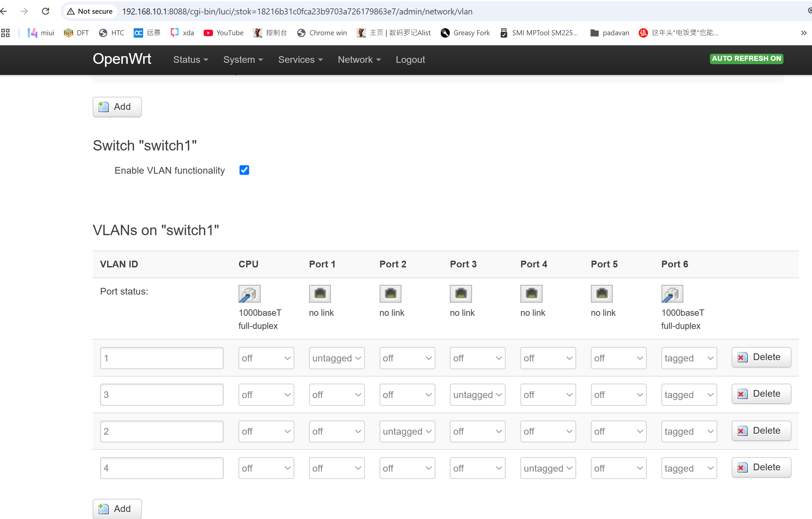812x519 pixels.
Task: Open the HTC bookmark
Action: click(112, 33)
